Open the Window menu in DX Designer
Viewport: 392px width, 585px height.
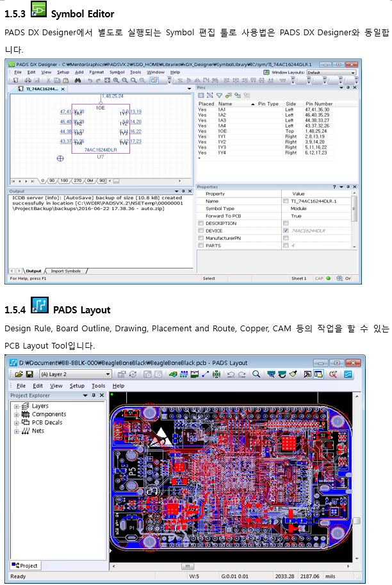coord(156,72)
